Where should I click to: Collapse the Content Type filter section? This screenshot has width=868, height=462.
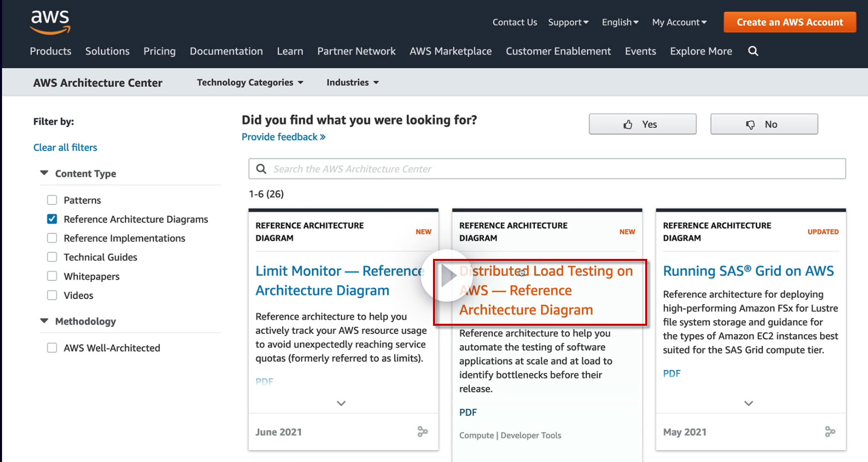[44, 173]
